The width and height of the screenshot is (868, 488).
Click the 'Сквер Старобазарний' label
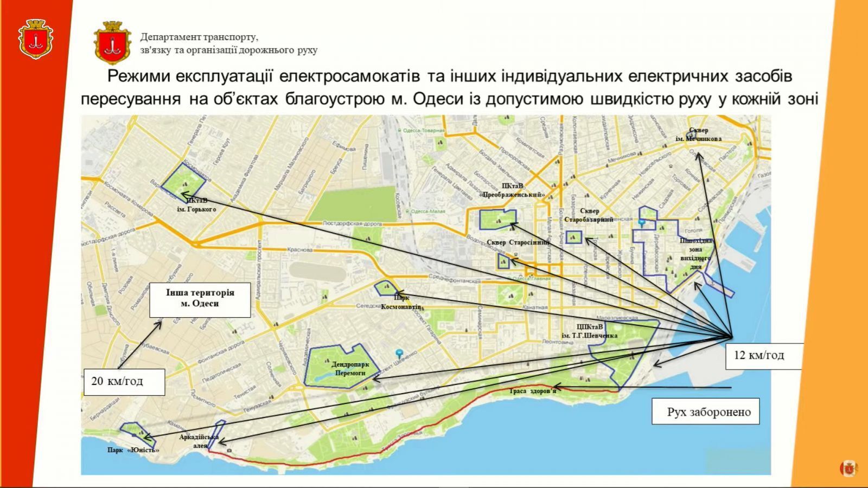coord(589,215)
